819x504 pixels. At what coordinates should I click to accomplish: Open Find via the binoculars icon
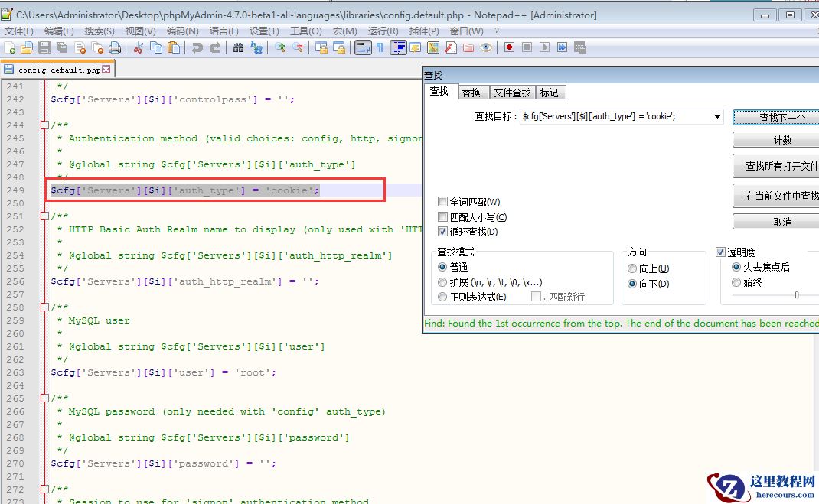(238, 47)
